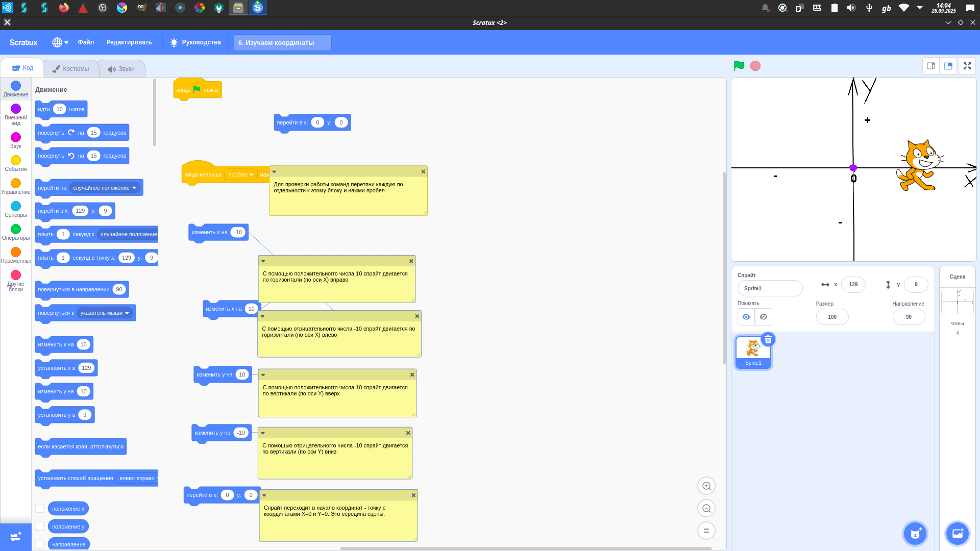This screenshot has height=551, width=980.
Task: Zoom out of the code workspace
Action: pos(706,508)
